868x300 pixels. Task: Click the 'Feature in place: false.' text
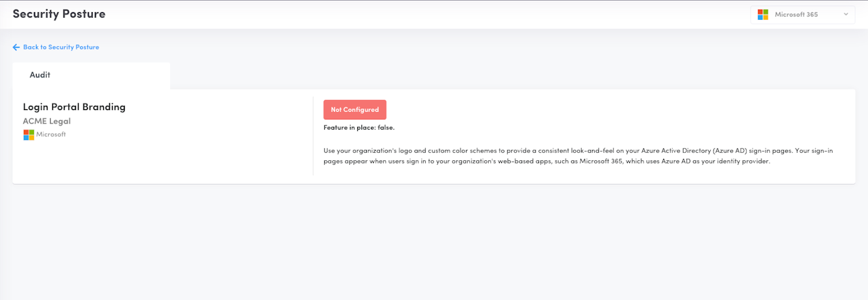coord(359,128)
